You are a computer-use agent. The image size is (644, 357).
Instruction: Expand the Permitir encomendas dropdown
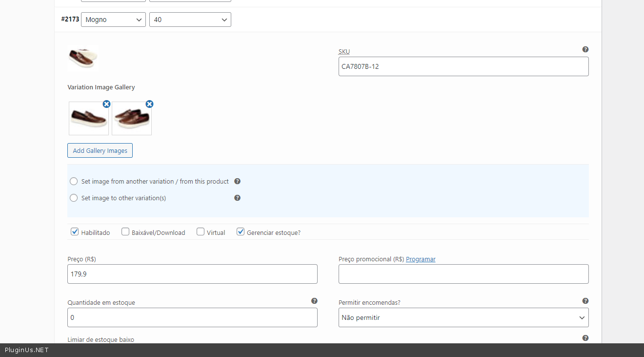pos(463,317)
